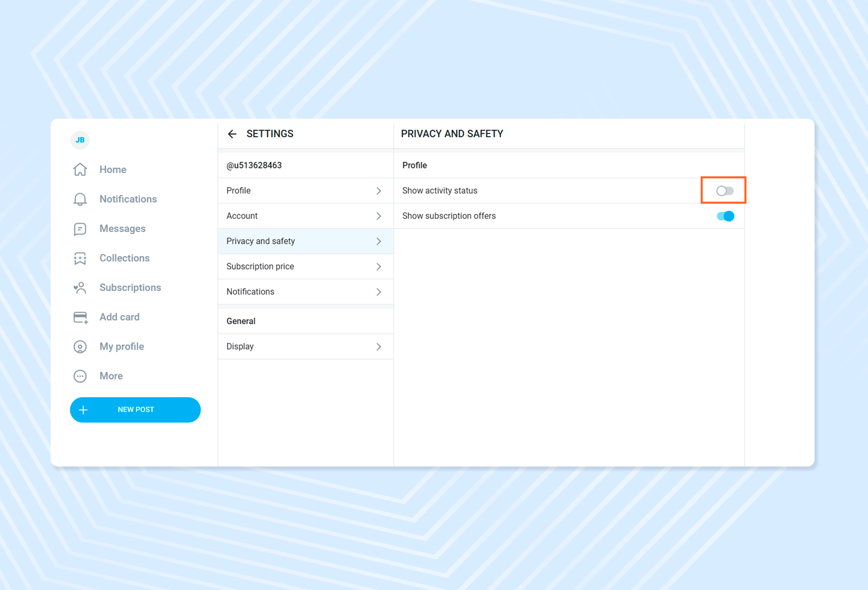This screenshot has width=868, height=590.
Task: Expand the settings Notifications chevron
Action: point(379,292)
